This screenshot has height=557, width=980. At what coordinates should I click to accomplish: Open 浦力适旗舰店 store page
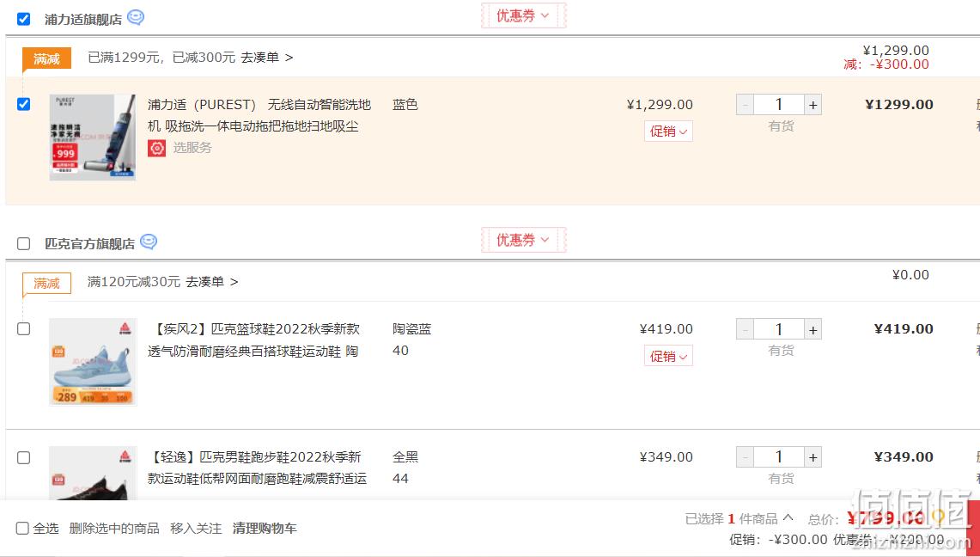tap(83, 20)
